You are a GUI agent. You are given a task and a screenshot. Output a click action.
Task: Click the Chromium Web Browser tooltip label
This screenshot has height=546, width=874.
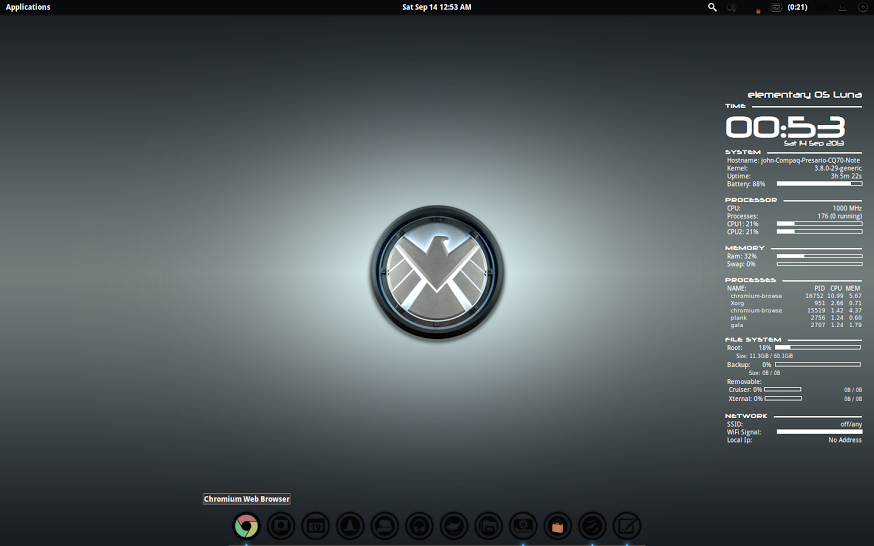pyautogui.click(x=246, y=499)
